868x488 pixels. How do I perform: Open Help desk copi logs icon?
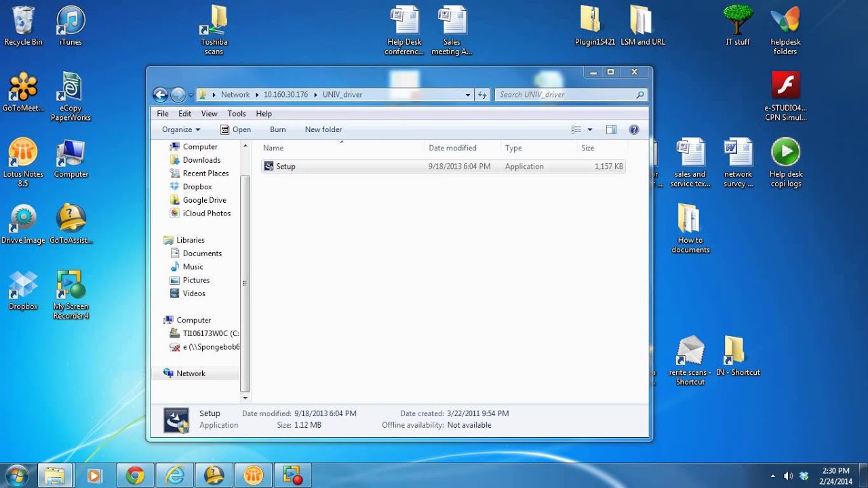(x=785, y=163)
